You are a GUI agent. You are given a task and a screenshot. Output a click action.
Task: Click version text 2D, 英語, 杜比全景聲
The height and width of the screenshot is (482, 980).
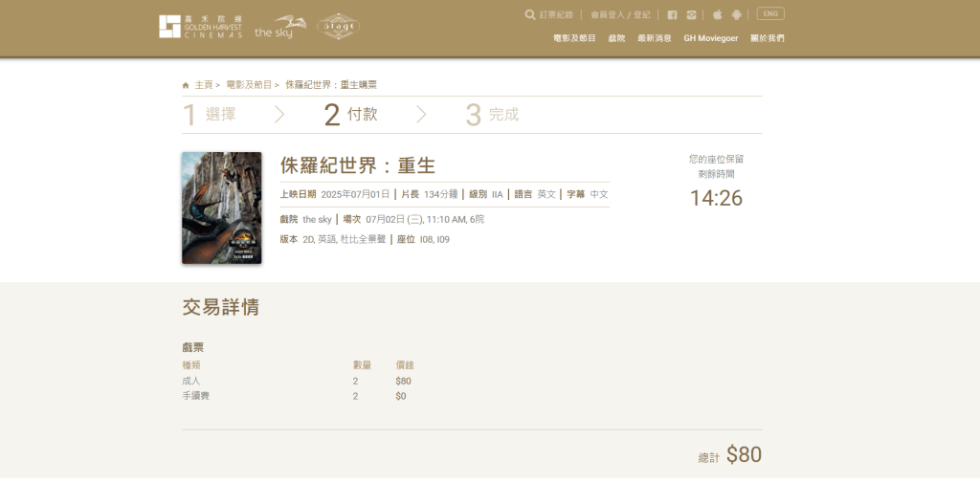tap(344, 239)
